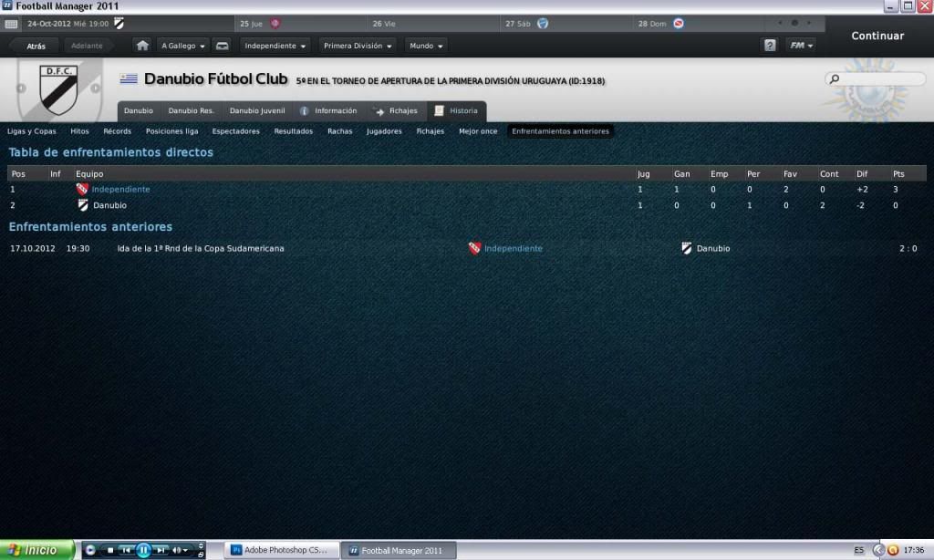Image resolution: width=934 pixels, height=560 pixels.
Task: Click the fixture badge on 25 Jue
Action: [275, 23]
